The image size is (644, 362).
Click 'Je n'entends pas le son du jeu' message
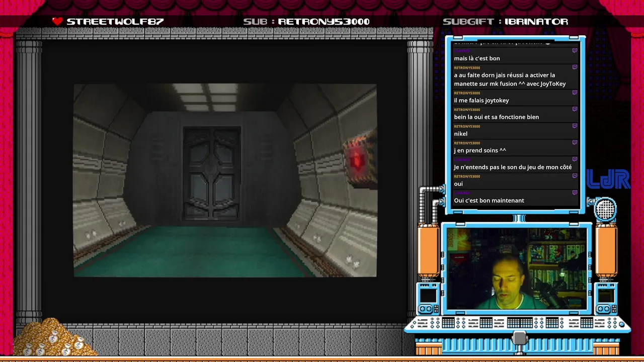(x=513, y=167)
